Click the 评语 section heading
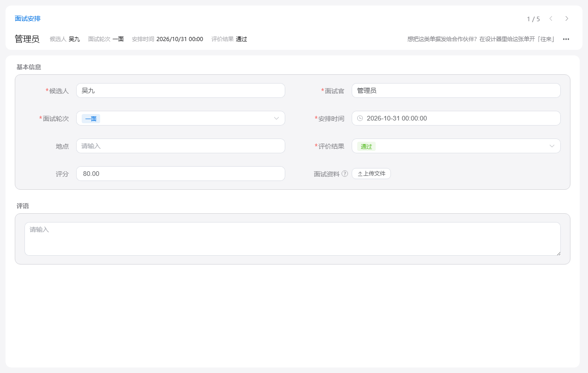 (23, 206)
